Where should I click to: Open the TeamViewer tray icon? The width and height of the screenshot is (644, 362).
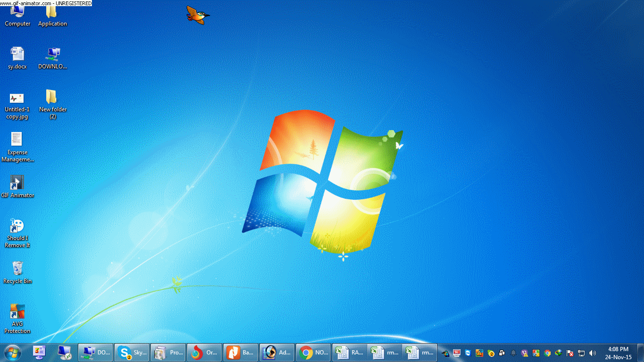click(468, 353)
